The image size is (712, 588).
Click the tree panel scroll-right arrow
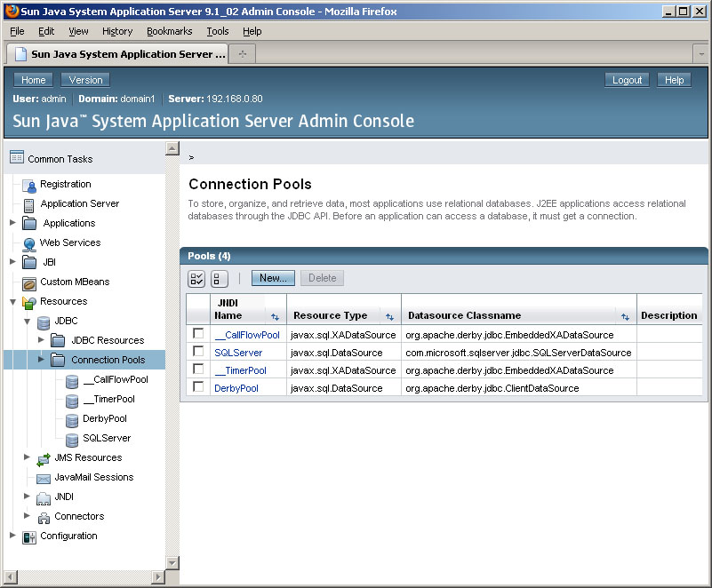click(x=157, y=577)
